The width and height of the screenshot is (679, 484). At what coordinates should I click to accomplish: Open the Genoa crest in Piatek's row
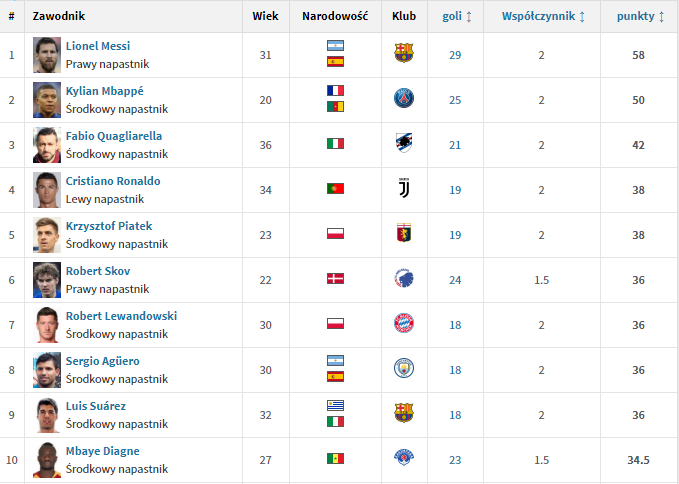click(404, 233)
